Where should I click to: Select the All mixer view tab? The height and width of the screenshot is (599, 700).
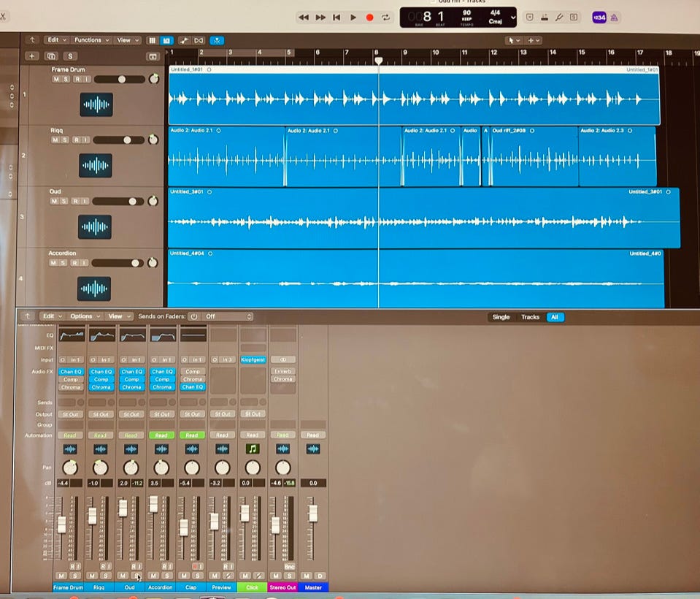click(x=555, y=317)
